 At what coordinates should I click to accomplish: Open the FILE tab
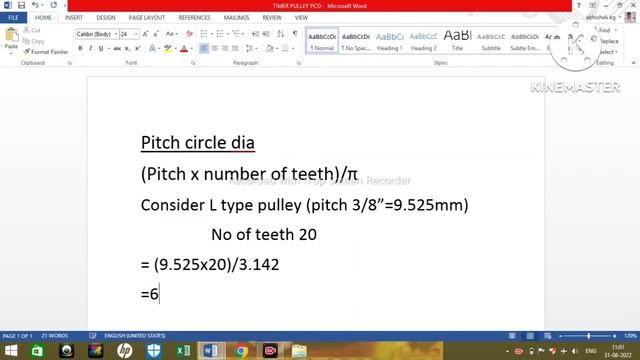[13, 18]
